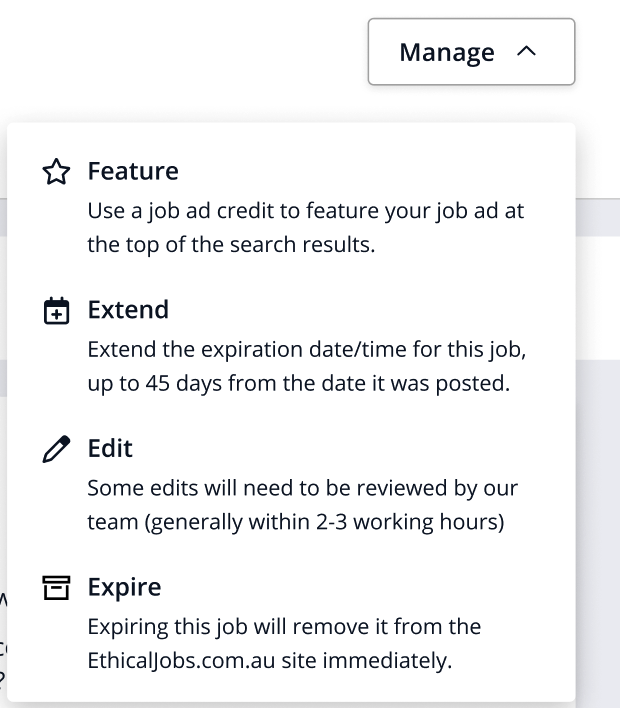Choose the Expire menu option title
The width and height of the screenshot is (620, 708).
pyautogui.click(x=124, y=587)
